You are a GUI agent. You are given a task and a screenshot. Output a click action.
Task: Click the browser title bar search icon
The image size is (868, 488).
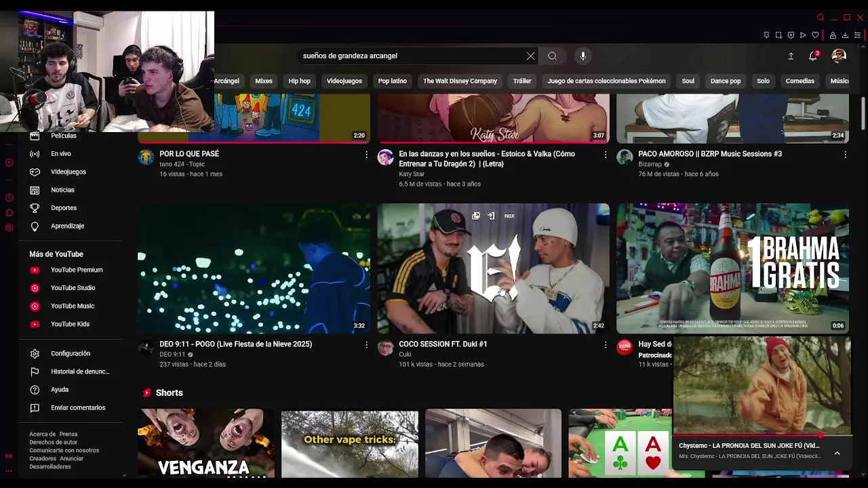click(x=821, y=18)
